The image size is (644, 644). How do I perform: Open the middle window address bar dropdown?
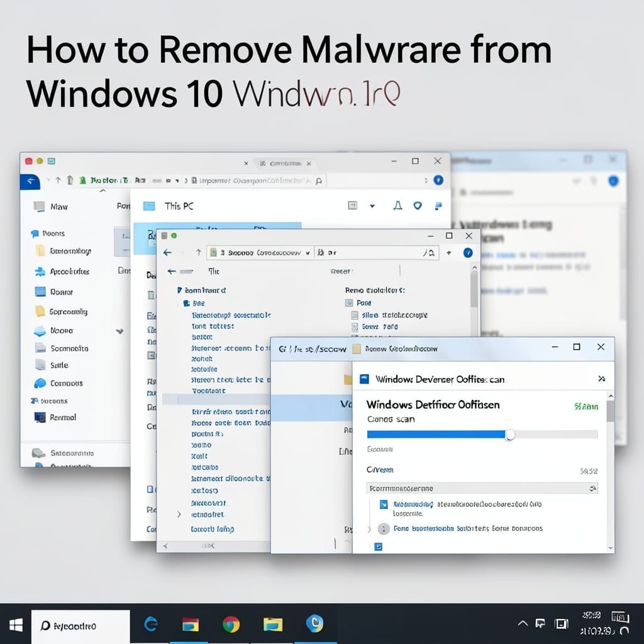pos(308,253)
